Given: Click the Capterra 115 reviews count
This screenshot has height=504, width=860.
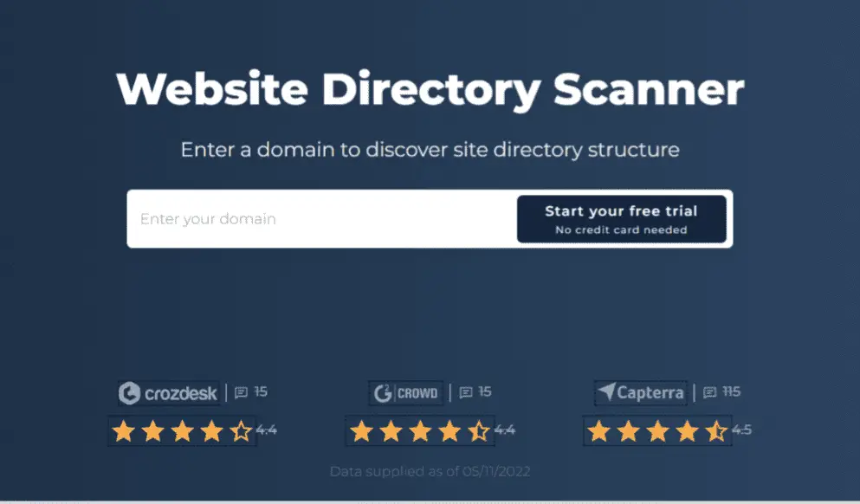Looking at the screenshot, I should 732,391.
